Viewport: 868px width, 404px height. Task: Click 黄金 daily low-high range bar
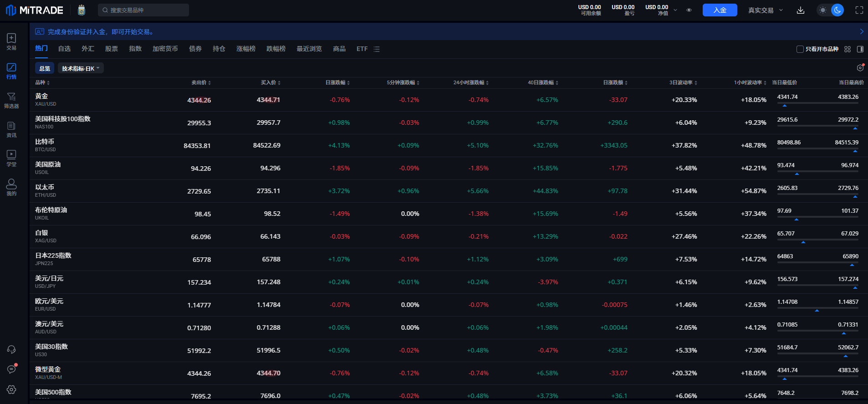point(818,103)
